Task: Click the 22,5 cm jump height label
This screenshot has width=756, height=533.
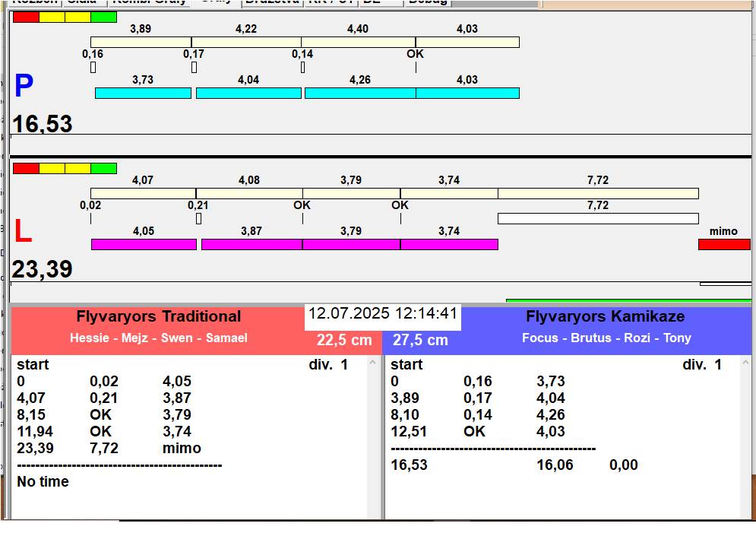Action: coord(344,340)
